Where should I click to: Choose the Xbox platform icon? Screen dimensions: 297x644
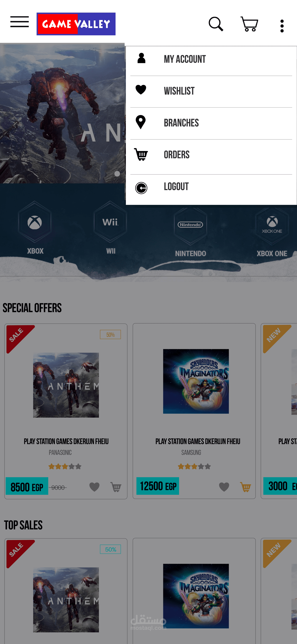(x=35, y=228)
